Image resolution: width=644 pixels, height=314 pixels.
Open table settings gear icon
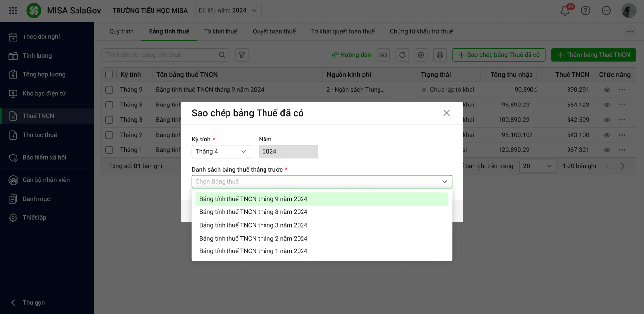[421, 55]
